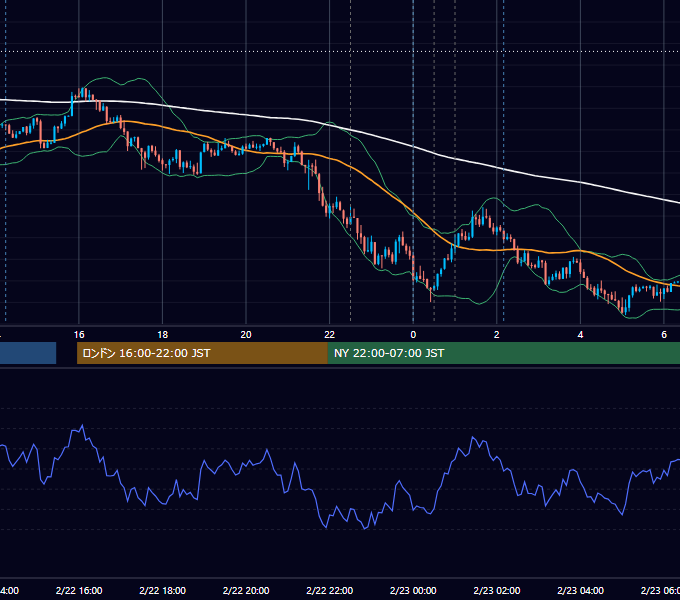Select the ロンドン 16:00-22:00 JST session bar
This screenshot has width=680, height=600.
click(x=202, y=353)
